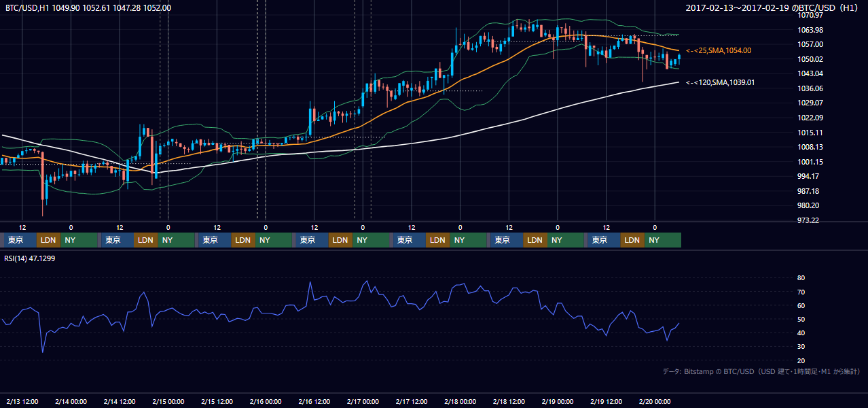Click the 2/19 12:00 date label
Image resolution: width=868 pixels, height=408 pixels.
[606, 401]
